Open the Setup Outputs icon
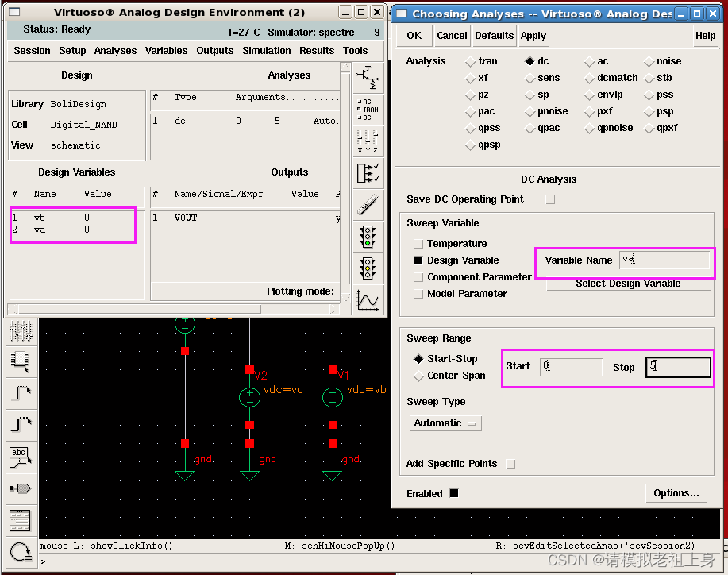This screenshot has width=728, height=575. tap(368, 173)
